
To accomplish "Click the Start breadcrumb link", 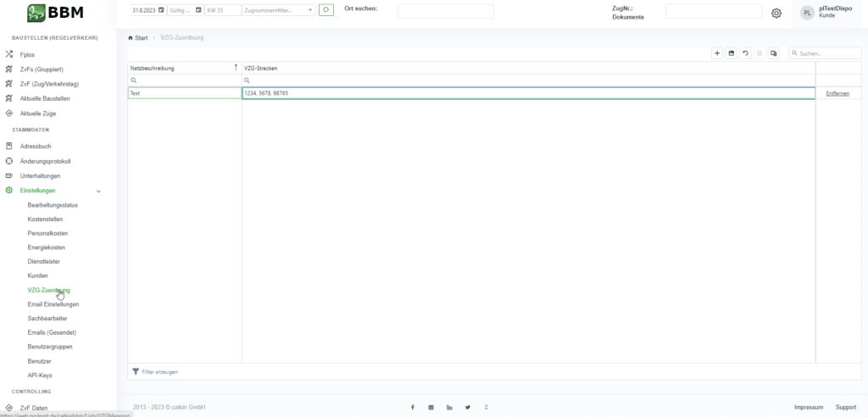I will [x=141, y=38].
